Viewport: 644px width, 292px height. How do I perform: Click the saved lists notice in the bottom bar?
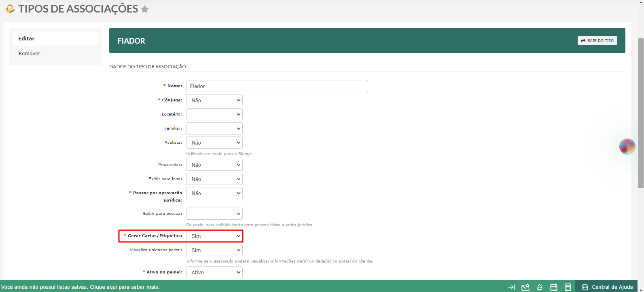80,287
